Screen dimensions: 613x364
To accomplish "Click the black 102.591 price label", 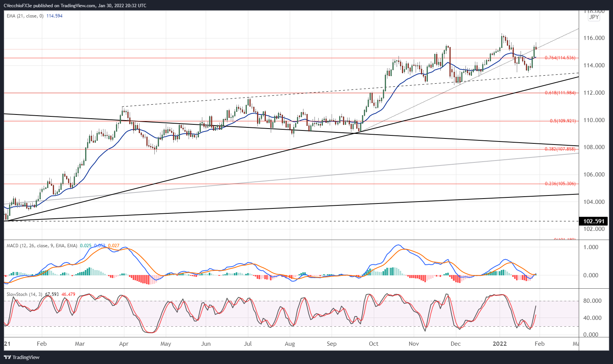I will pos(594,221).
